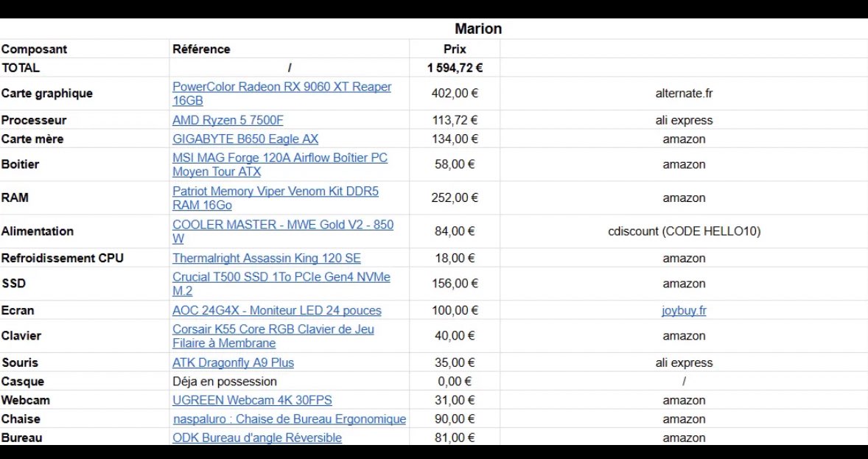Select the 0,00 € price cell
The width and height of the screenshot is (868, 459).
(455, 382)
